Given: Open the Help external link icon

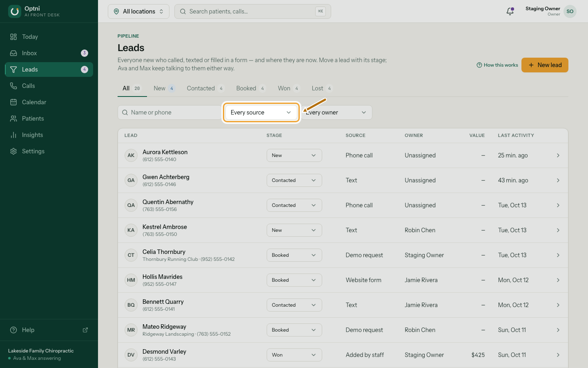Looking at the screenshot, I should 85,330.
